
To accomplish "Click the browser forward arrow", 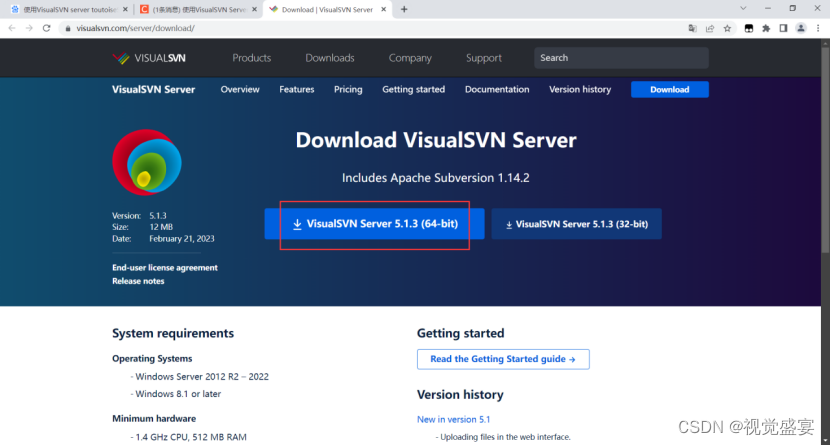I will pyautogui.click(x=29, y=28).
